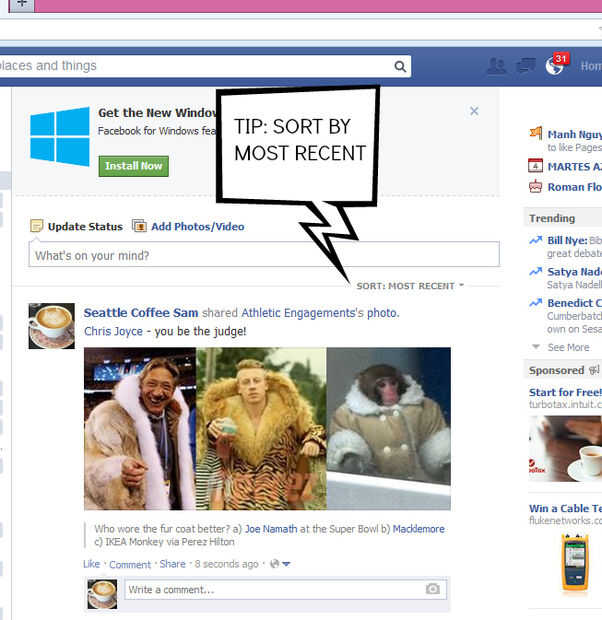
Task: Open notifications globe showing 31
Action: pyautogui.click(x=556, y=64)
